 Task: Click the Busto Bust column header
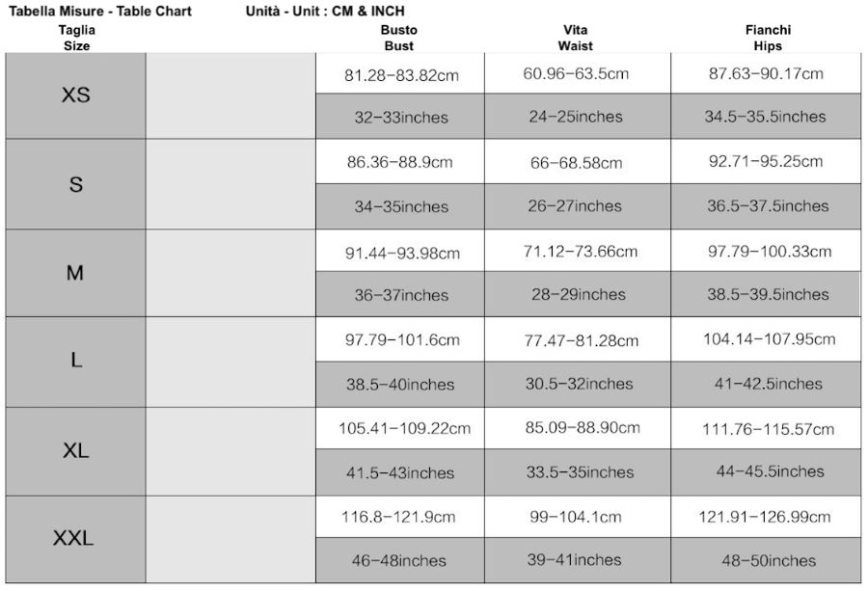coord(399,38)
